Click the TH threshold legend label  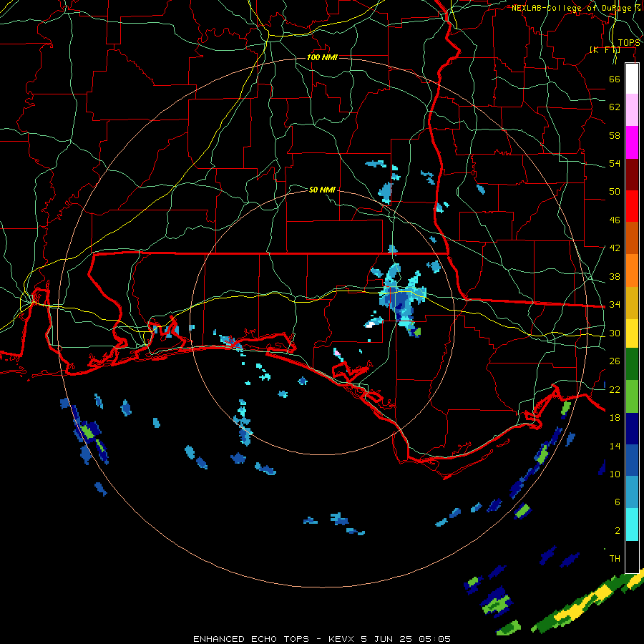point(615,559)
